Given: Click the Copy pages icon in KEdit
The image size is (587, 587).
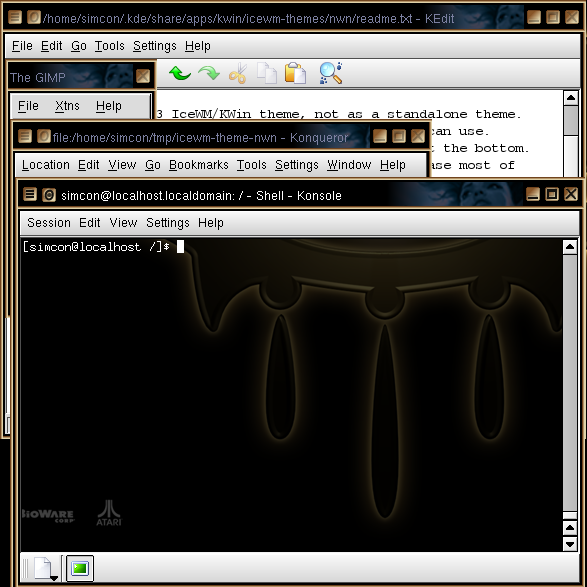Looking at the screenshot, I should [267, 73].
